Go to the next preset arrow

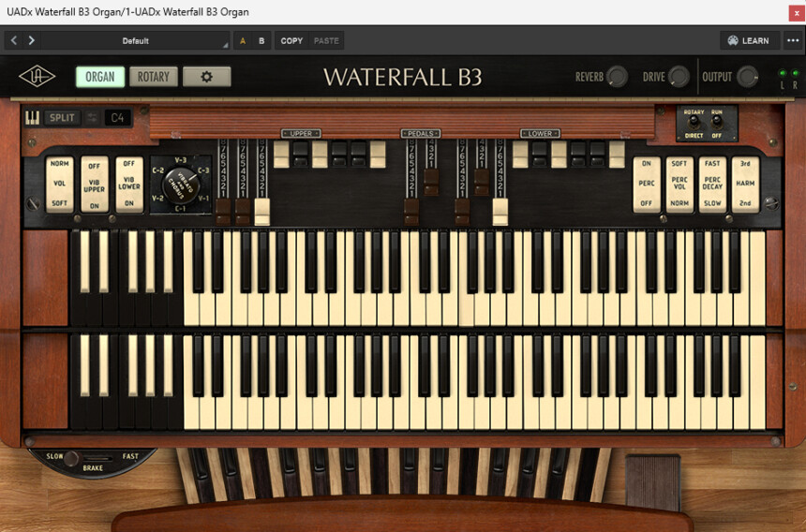point(31,40)
